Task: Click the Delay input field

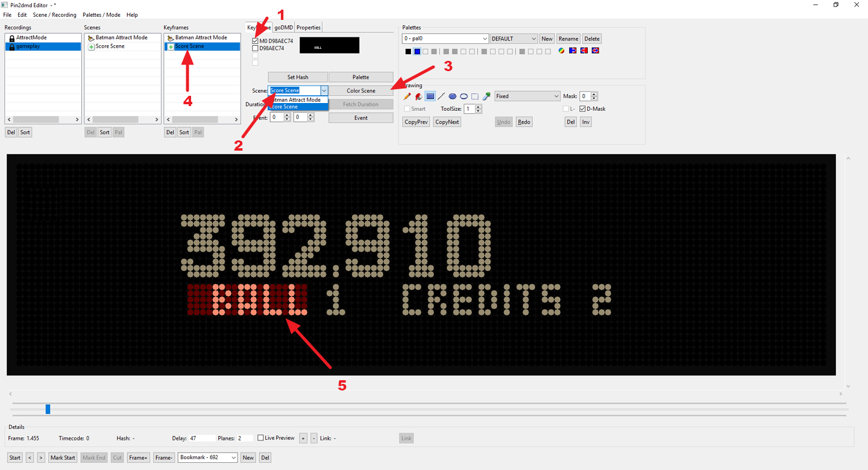Action: click(x=202, y=438)
